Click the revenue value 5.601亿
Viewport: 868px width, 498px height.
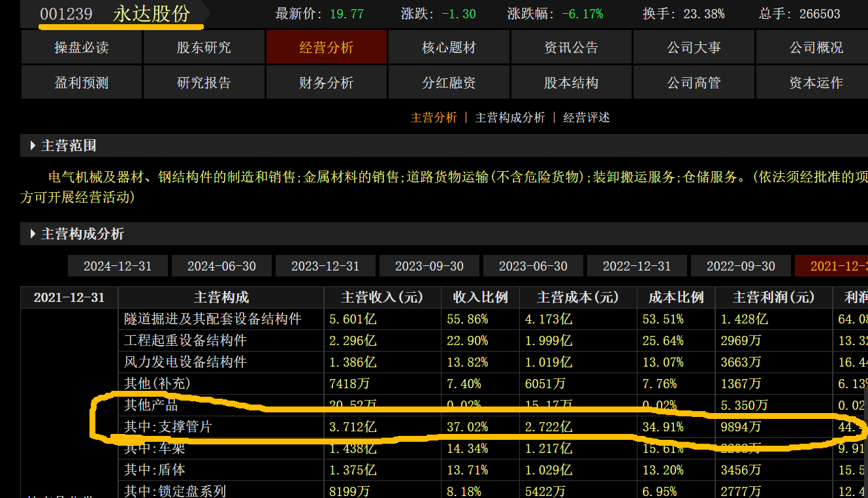[x=353, y=319]
